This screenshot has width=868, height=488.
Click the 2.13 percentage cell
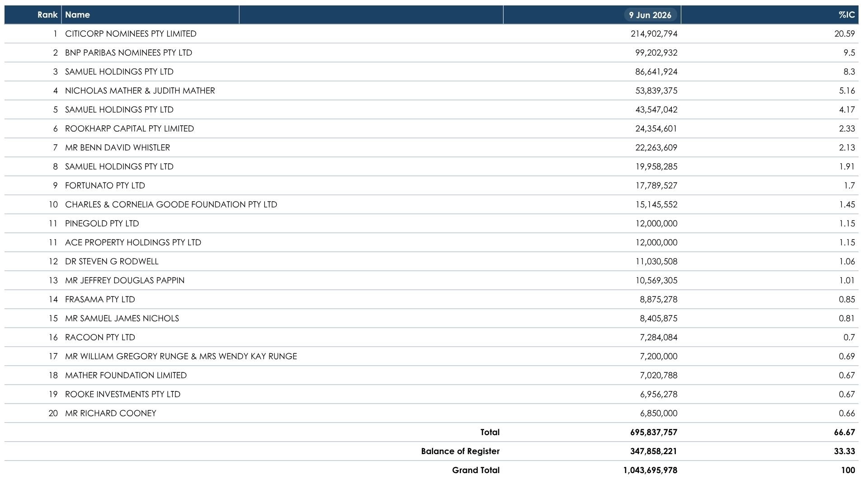tap(847, 147)
